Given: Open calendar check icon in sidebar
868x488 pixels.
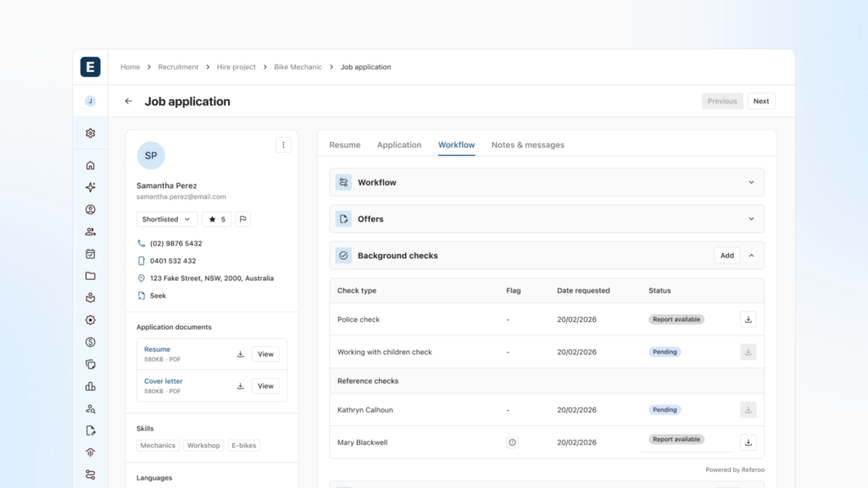Looking at the screenshot, I should 90,254.
